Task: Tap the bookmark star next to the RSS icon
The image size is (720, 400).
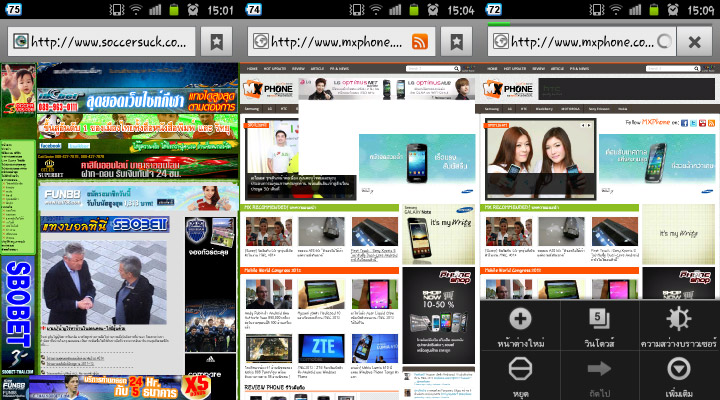Action: click(x=456, y=42)
